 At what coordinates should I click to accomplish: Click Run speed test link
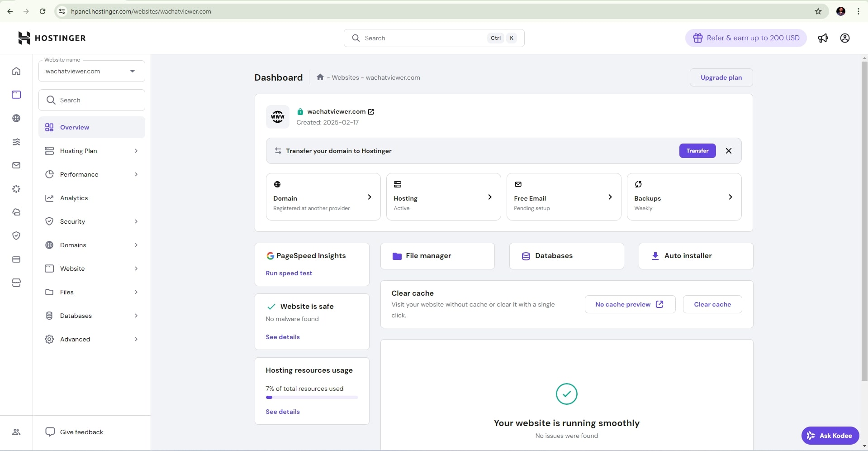289,273
